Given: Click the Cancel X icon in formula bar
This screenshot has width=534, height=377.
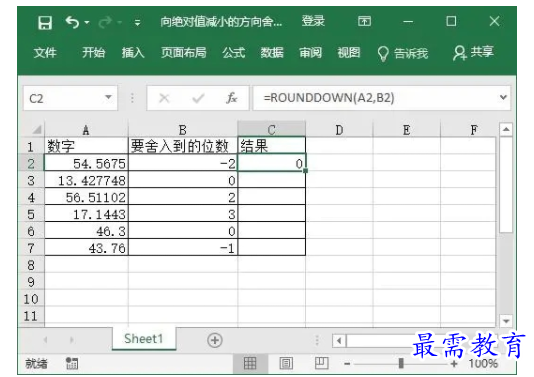Looking at the screenshot, I should click(x=164, y=98).
